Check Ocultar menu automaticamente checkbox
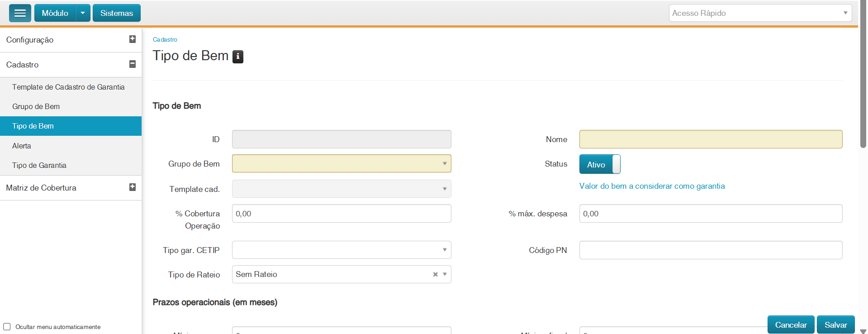 click(x=7, y=327)
